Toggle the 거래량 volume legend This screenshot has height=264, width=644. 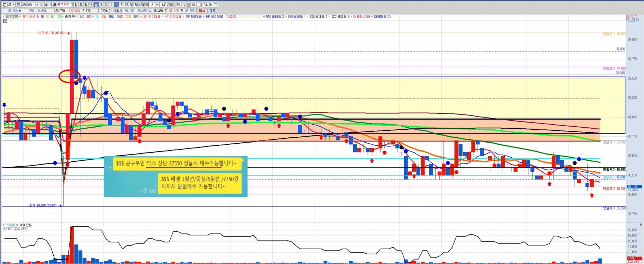[9, 225]
